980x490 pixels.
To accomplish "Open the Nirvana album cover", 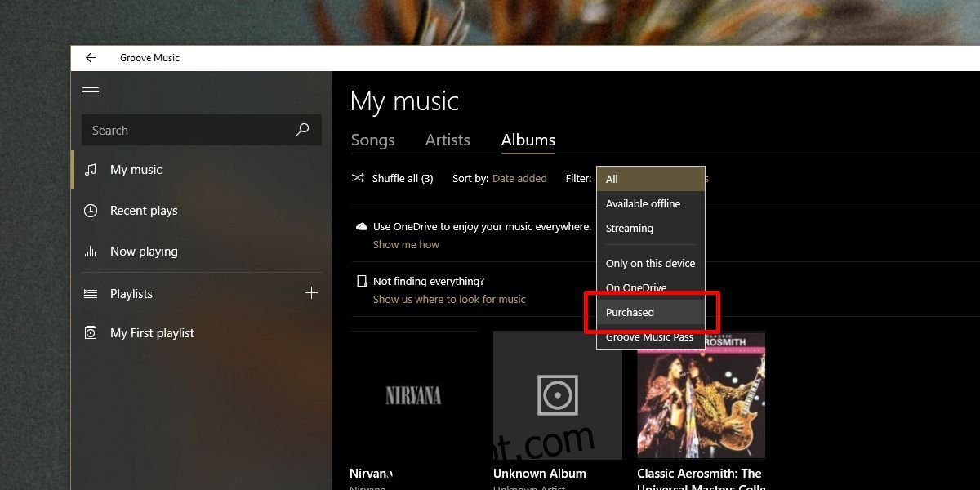I will (x=413, y=395).
